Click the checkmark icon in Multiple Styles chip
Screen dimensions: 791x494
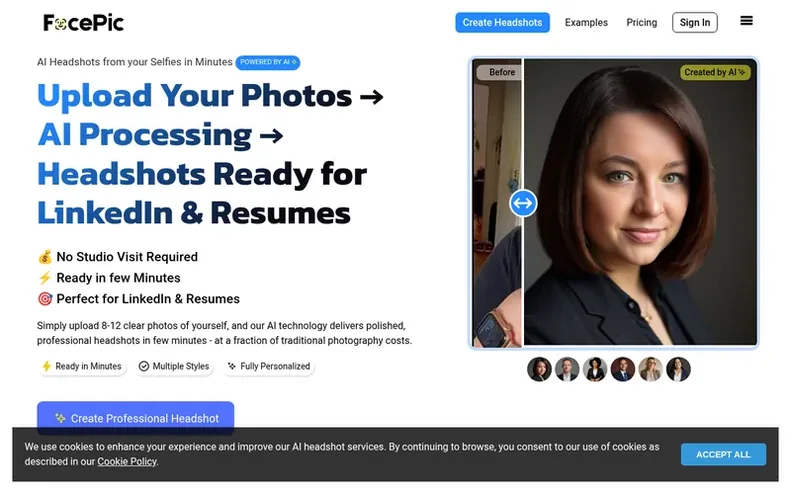point(144,366)
